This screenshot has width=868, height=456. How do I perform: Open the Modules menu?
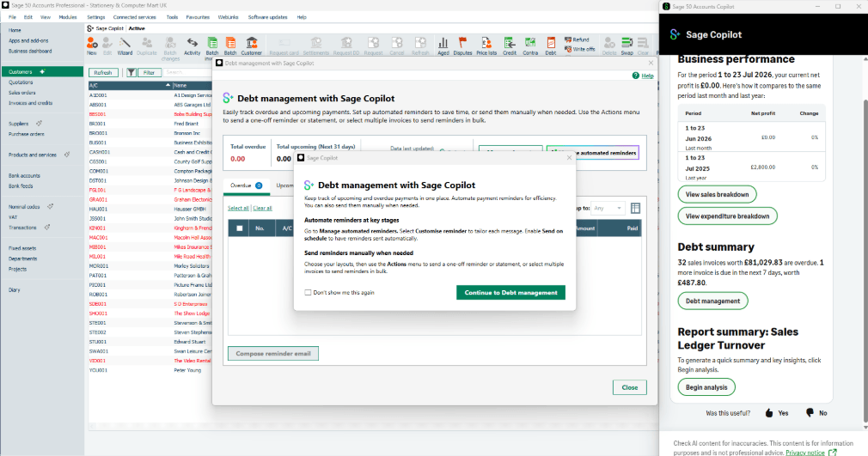68,17
